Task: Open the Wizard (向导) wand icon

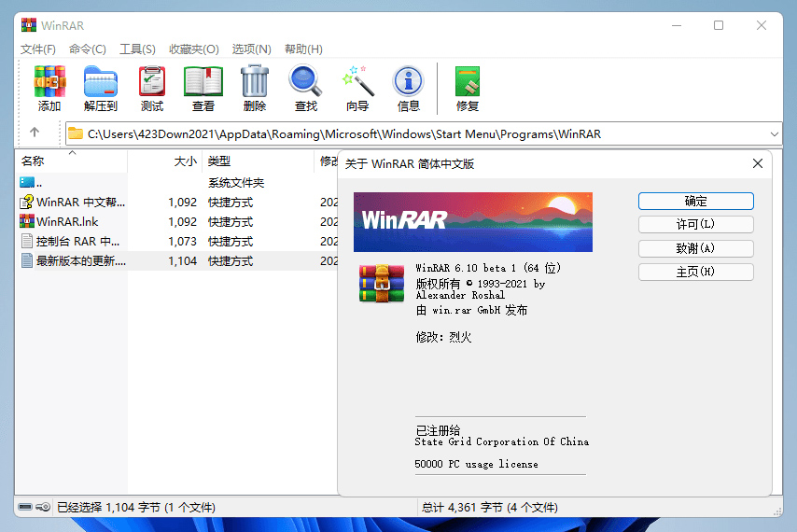Action: tap(357, 83)
